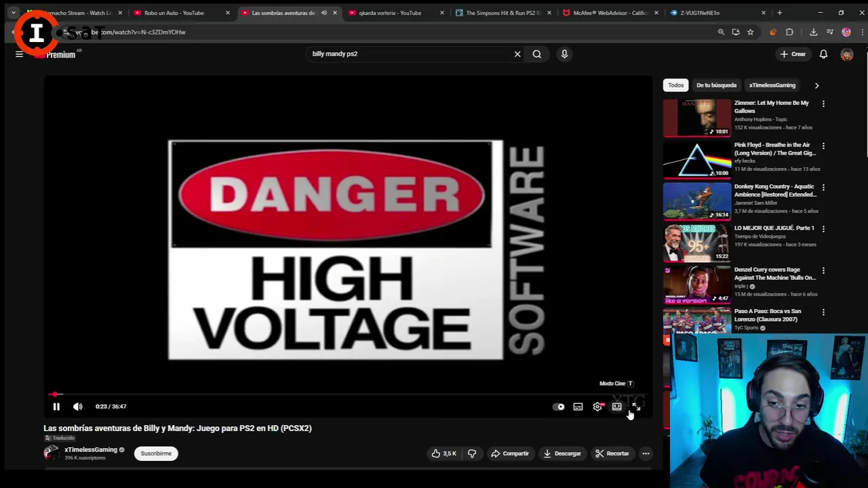The image size is (868, 488).
Task: Click the Descargar download button
Action: pyautogui.click(x=562, y=453)
